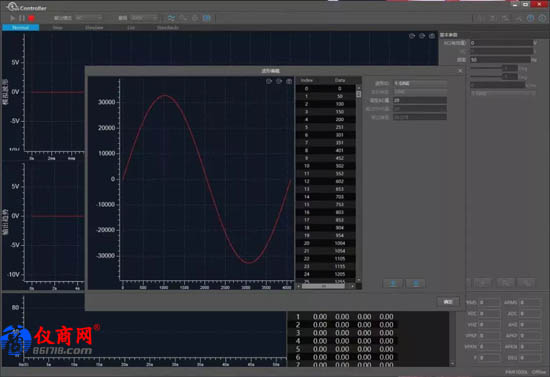This screenshot has height=377, width=550.
Task: Select the blue waveform icon in toolbar
Action: coord(171,18)
